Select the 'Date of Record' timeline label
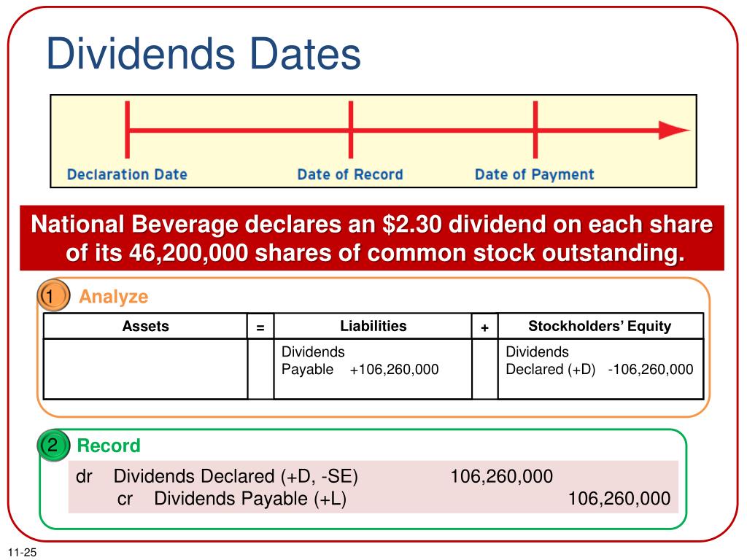The height and width of the screenshot is (560, 747). click(350, 174)
